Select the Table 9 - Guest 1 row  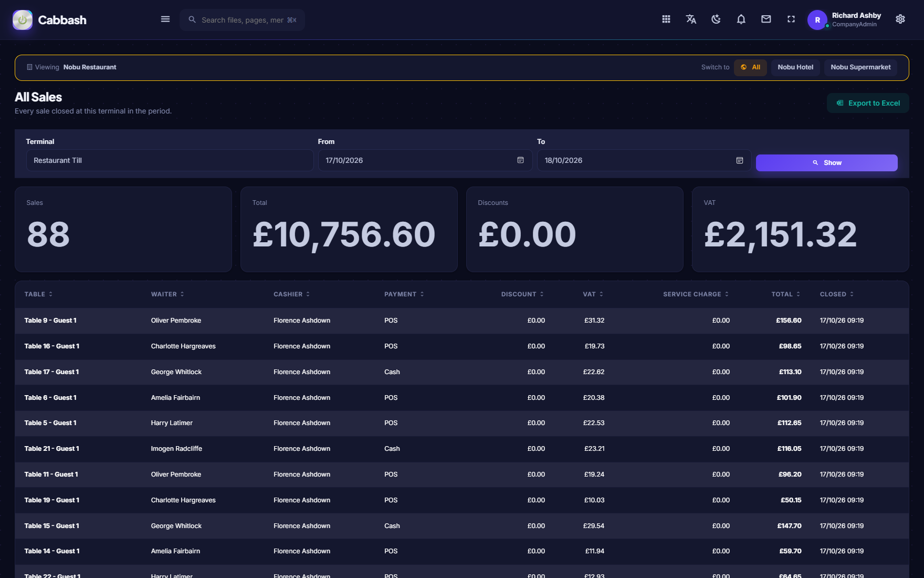point(462,321)
